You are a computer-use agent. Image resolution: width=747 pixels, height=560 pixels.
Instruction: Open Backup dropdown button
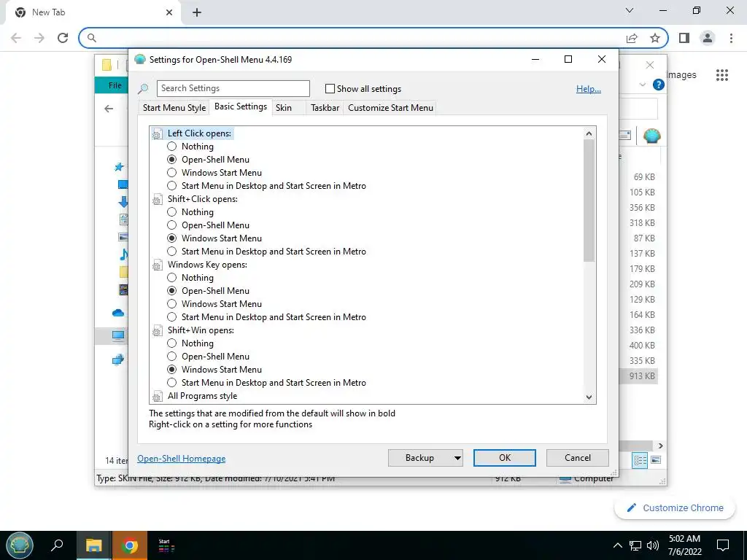click(425, 458)
